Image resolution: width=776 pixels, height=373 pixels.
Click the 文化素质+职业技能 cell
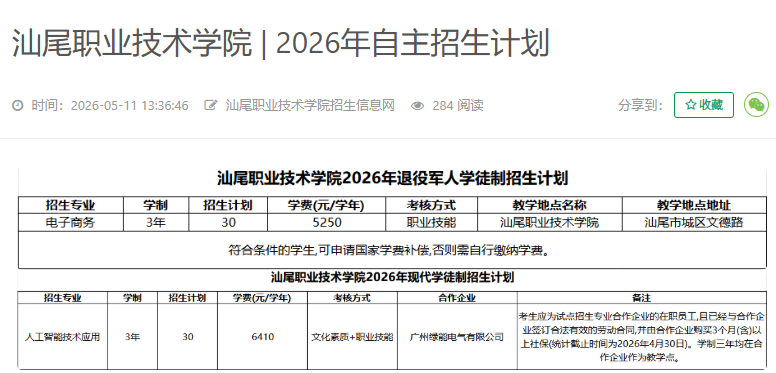coord(352,337)
